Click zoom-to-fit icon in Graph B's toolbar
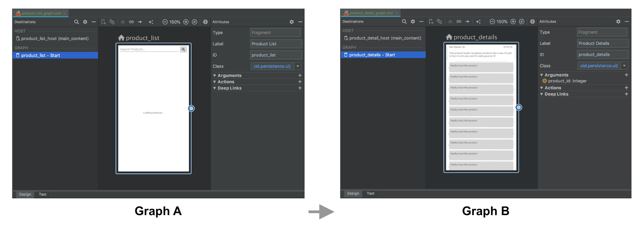 click(x=522, y=22)
